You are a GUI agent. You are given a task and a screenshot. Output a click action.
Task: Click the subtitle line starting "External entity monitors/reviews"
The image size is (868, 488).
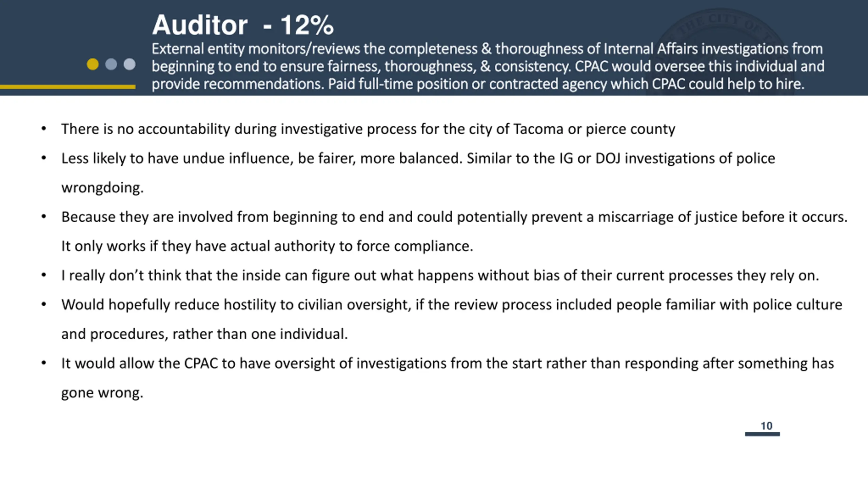(x=487, y=49)
